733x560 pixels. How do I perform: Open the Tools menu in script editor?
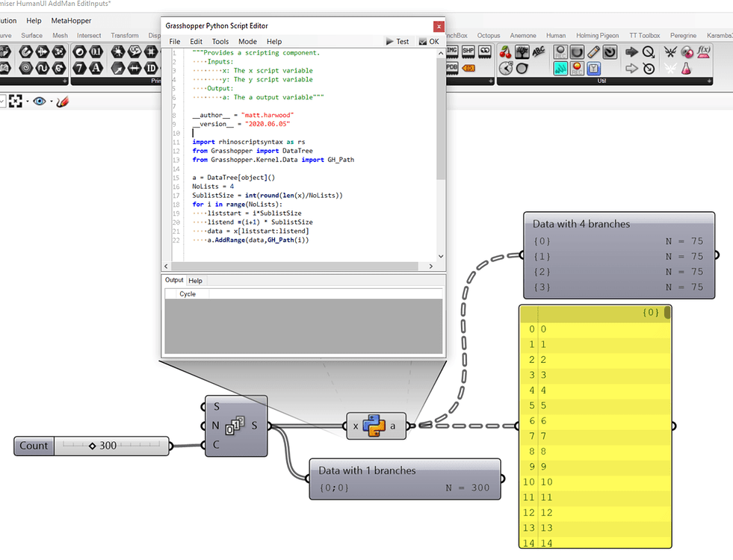coord(220,42)
